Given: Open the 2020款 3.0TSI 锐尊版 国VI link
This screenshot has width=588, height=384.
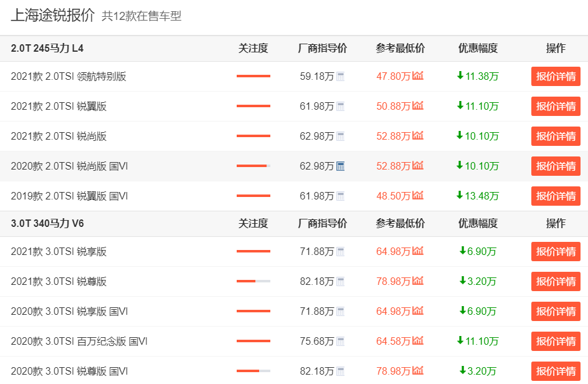Looking at the screenshot, I should pos(69,372).
